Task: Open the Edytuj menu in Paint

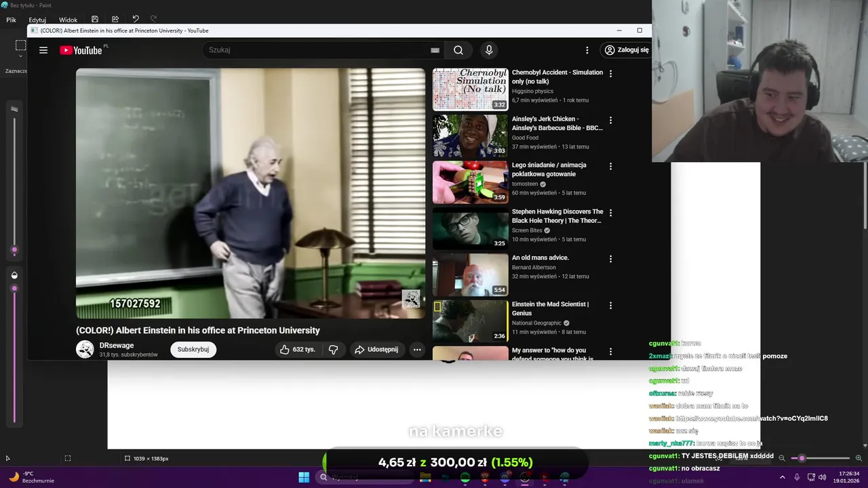Action: click(x=37, y=20)
